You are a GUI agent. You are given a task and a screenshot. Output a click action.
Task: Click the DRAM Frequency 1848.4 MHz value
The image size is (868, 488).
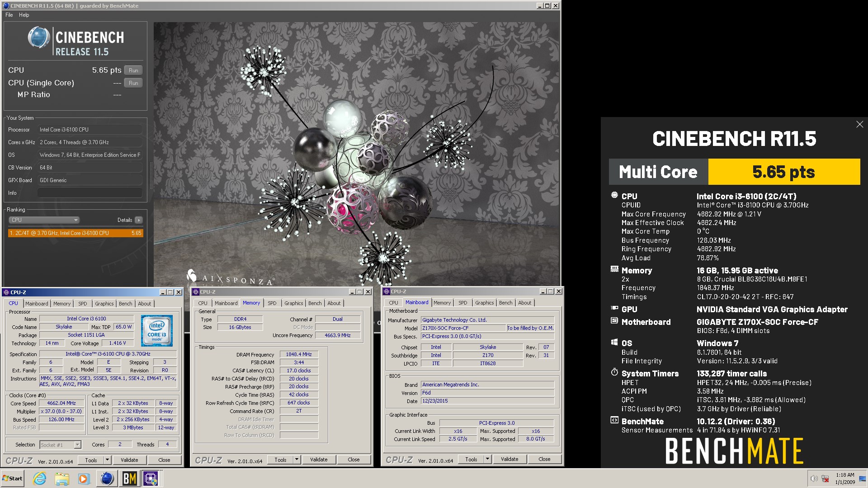(x=299, y=355)
